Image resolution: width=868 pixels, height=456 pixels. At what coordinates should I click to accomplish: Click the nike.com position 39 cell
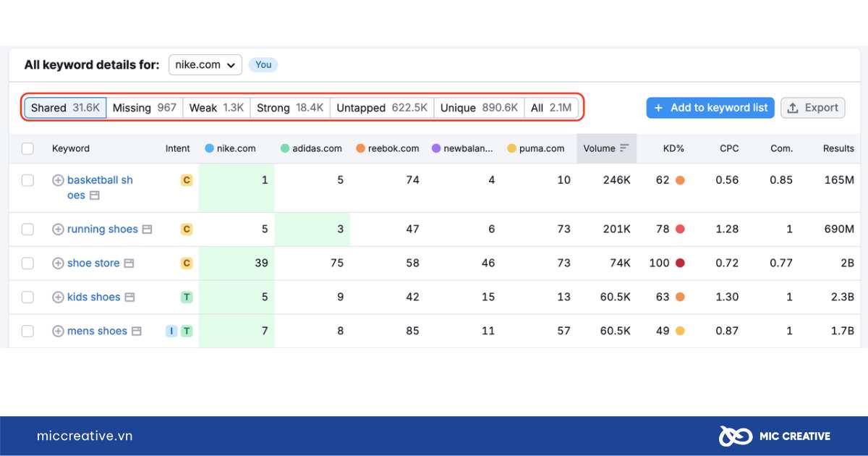(237, 263)
